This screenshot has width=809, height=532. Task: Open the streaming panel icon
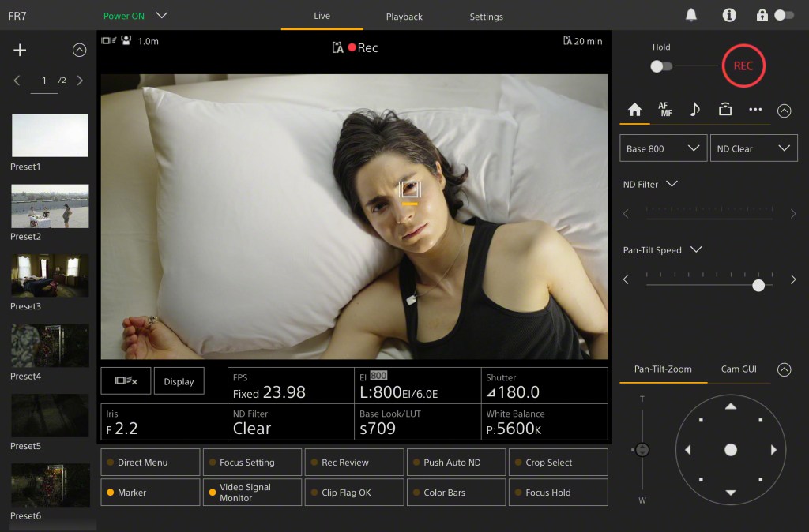tap(724, 109)
